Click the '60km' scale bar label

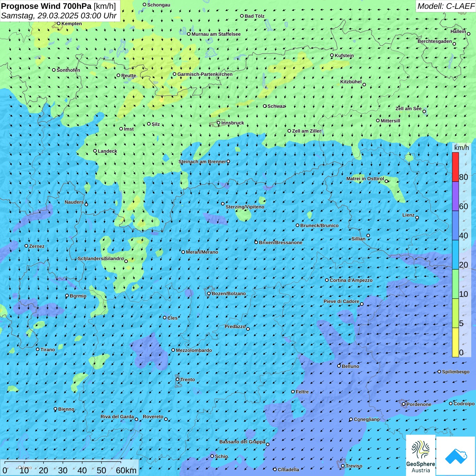(126, 470)
